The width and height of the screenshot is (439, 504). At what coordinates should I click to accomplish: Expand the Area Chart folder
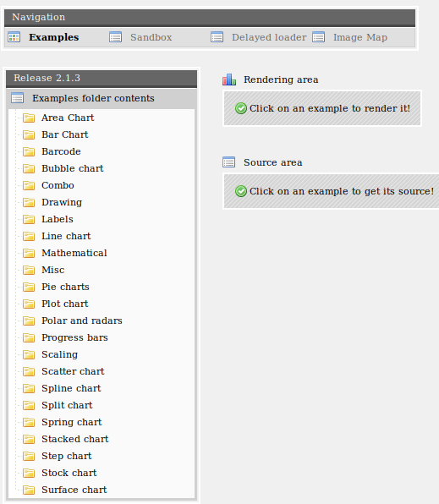pos(68,118)
